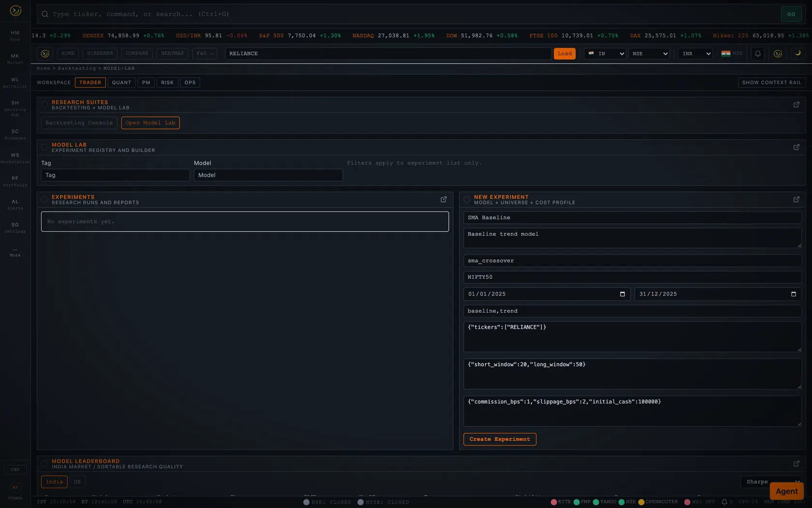
Task: Expand the F&O toolbar menu
Action: [x=205, y=54]
